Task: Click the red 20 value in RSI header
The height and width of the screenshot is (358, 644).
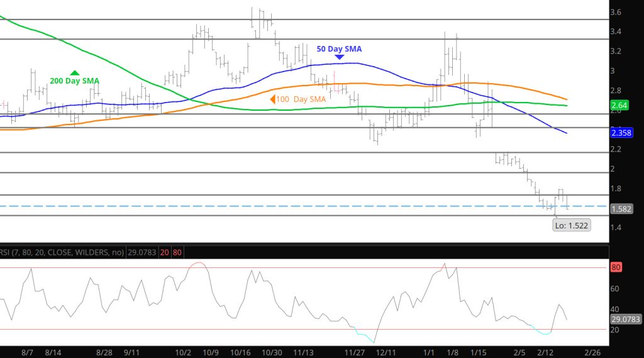Action: click(x=164, y=252)
